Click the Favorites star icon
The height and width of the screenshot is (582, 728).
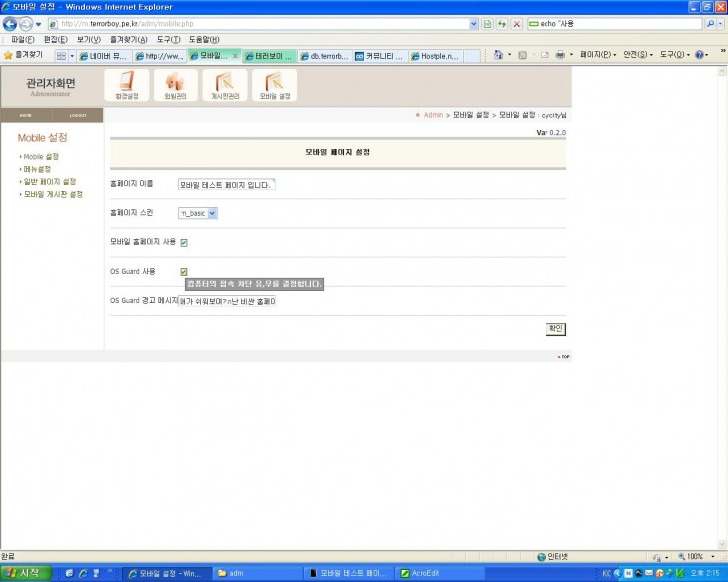pyautogui.click(x=8, y=55)
